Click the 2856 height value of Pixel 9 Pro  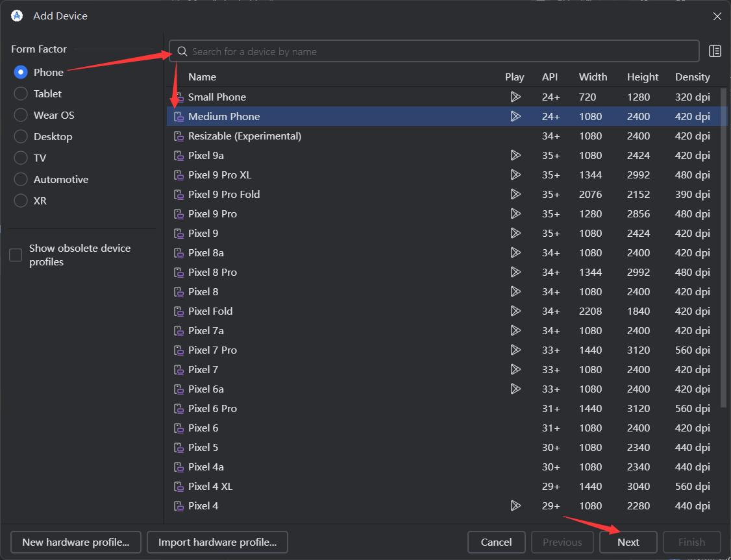[638, 214]
